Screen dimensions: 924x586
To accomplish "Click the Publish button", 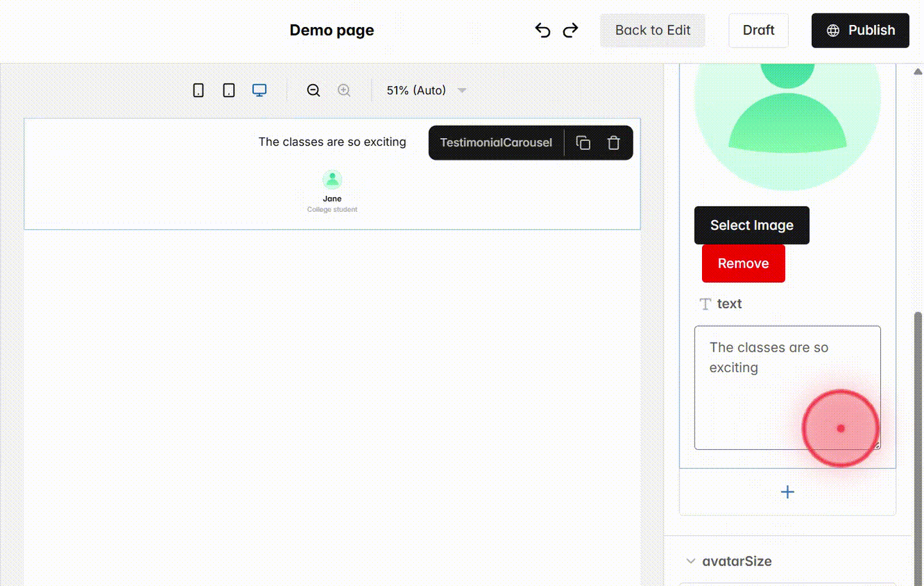I will coord(860,30).
